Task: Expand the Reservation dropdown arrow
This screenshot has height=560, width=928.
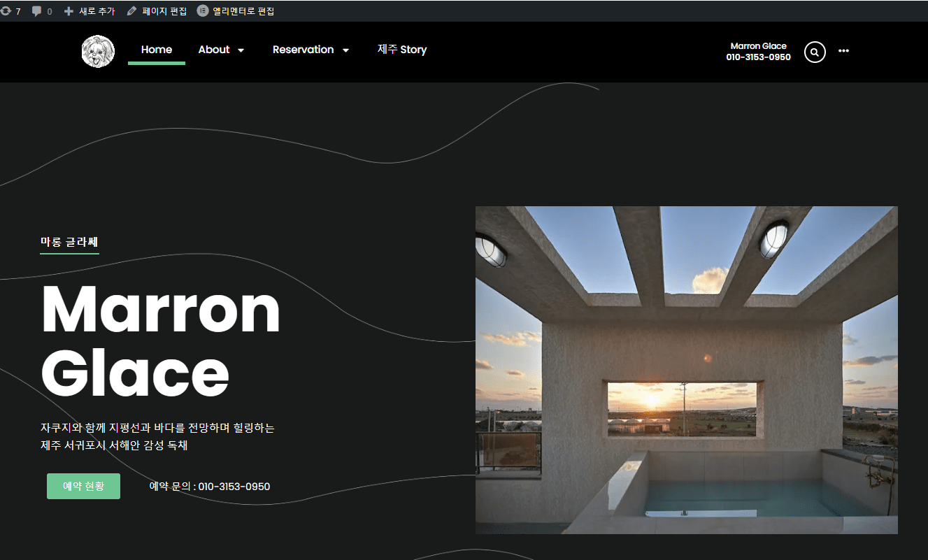Action: (x=345, y=50)
